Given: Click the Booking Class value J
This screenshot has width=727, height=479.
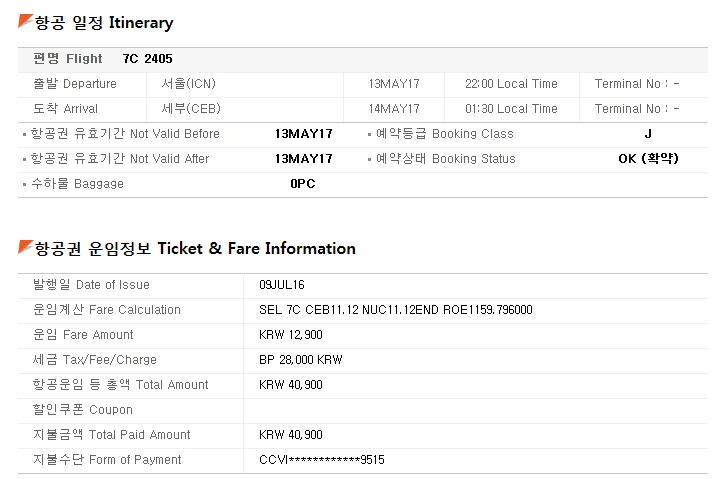Looking at the screenshot, I should tap(648, 134).
